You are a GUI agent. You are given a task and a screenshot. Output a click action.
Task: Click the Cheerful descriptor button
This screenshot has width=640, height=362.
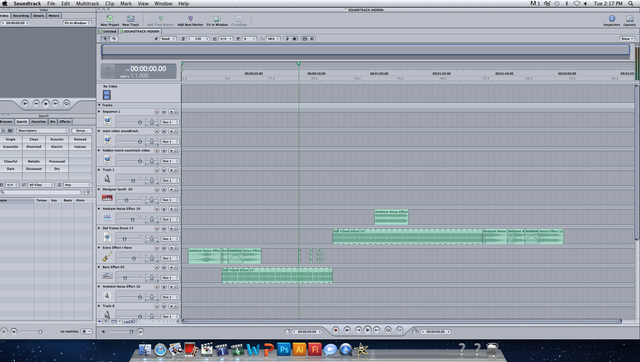(x=11, y=161)
